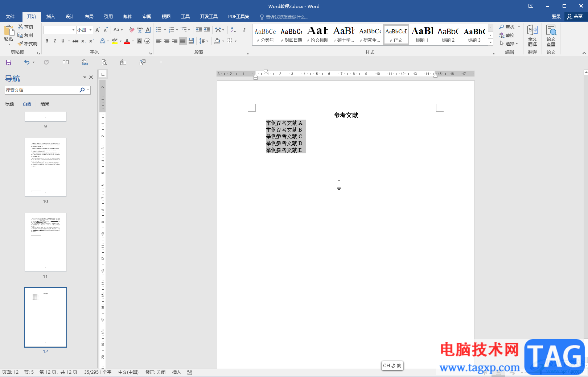Switch to the References ribbon tab

click(108, 17)
